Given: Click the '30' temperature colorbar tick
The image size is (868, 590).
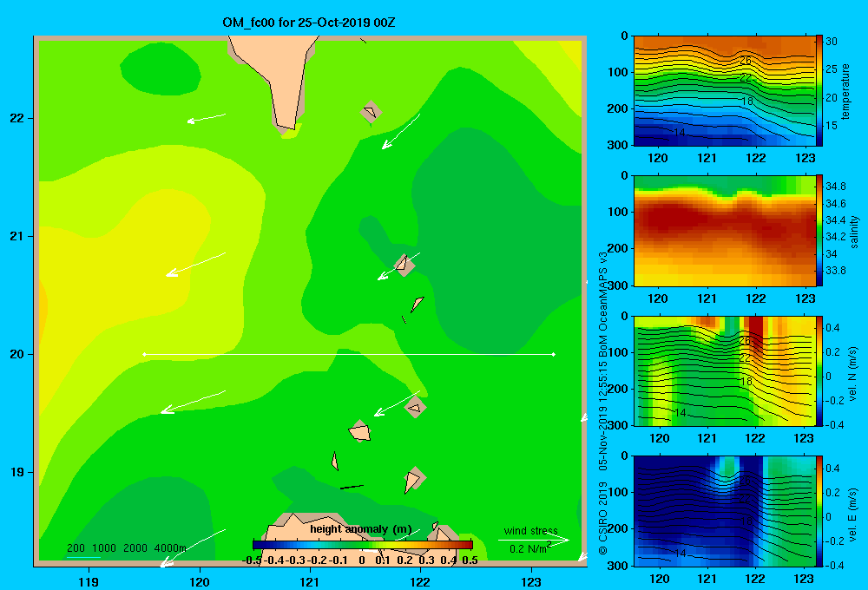Looking at the screenshot, I should coord(832,42).
